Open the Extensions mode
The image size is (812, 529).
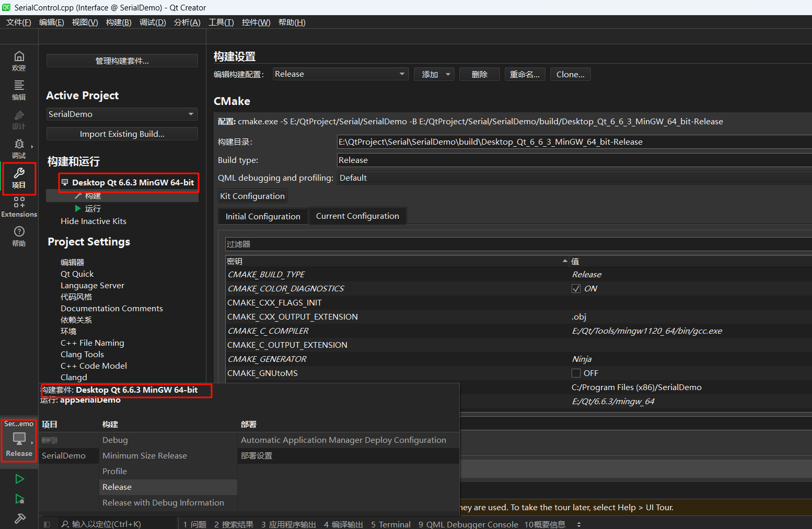(x=19, y=207)
